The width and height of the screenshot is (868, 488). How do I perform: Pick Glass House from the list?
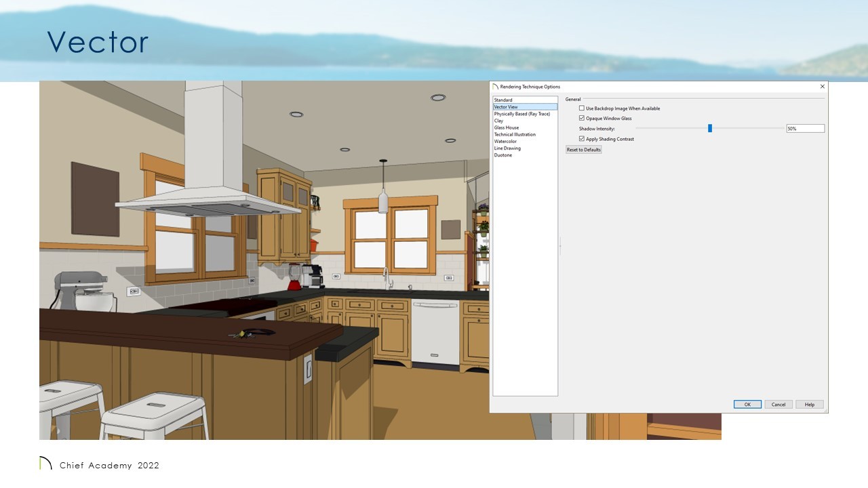507,127
